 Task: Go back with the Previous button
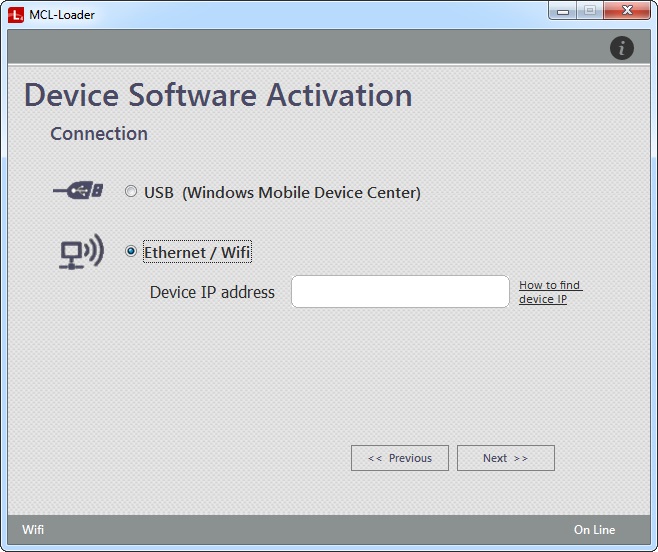pos(400,458)
